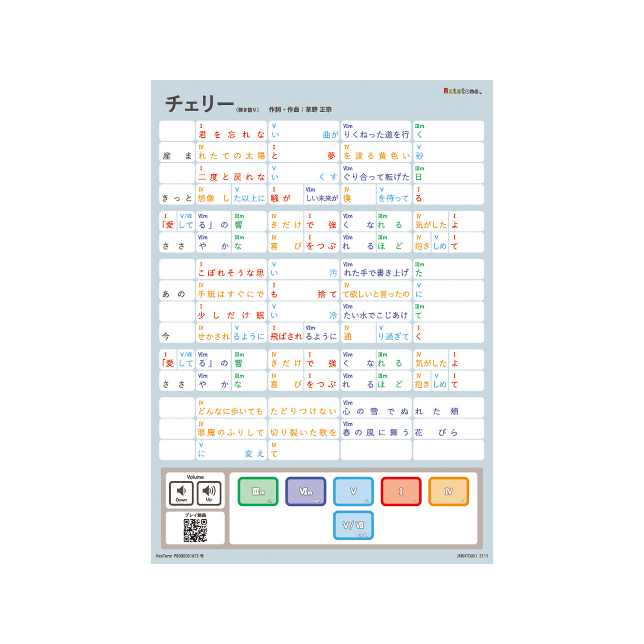Select the 君を忘れな lyric cell
The width and height of the screenshot is (644, 644).
(x=231, y=131)
